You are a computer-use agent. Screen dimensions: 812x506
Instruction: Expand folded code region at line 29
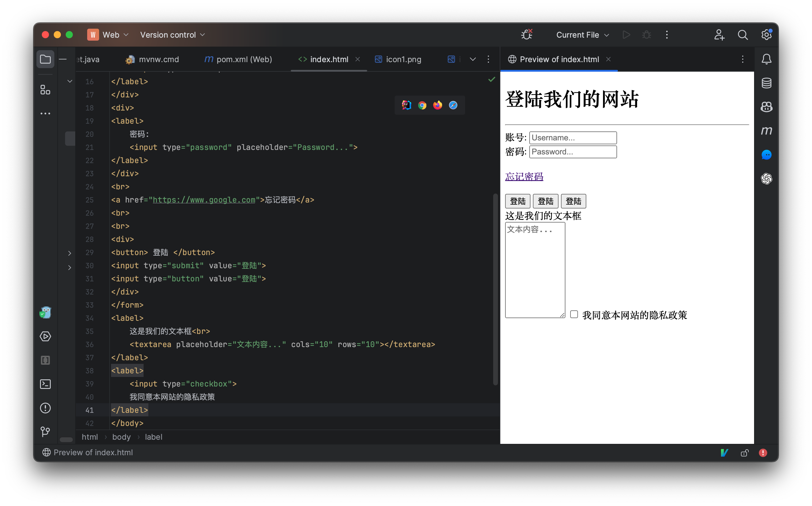[x=70, y=253]
